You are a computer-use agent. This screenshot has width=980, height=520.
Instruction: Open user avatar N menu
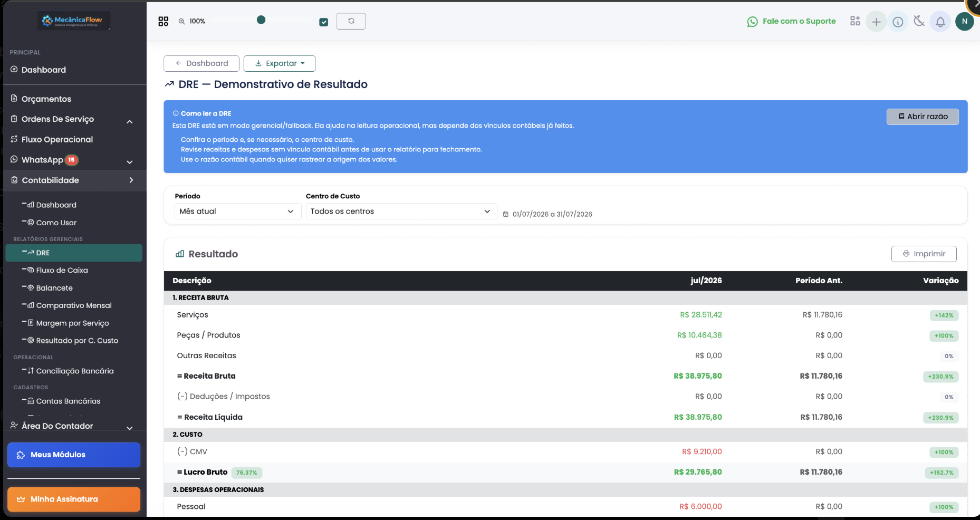coord(965,21)
